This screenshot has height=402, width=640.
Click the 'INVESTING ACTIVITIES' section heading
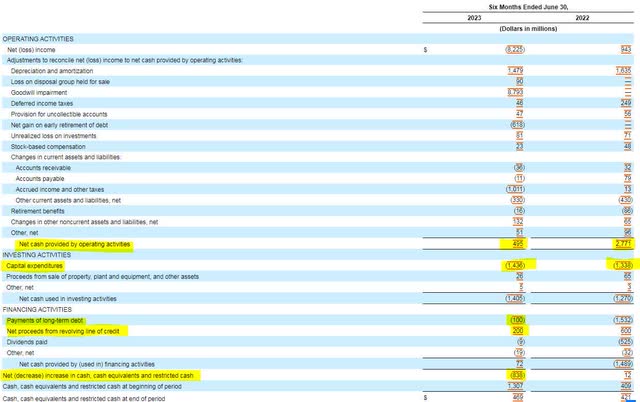click(35, 255)
